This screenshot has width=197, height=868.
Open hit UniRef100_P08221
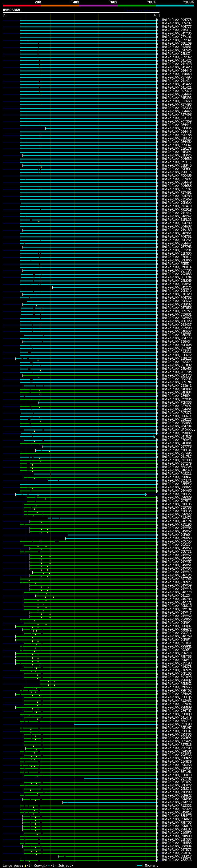point(177,474)
